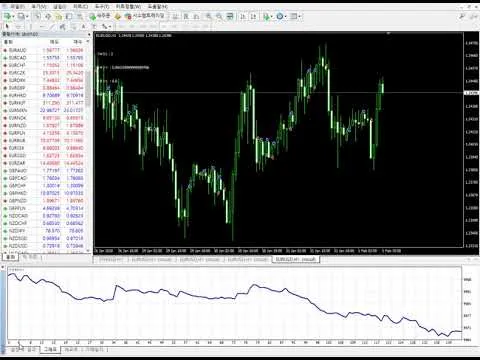Select the Crosshair tool

[18, 26]
